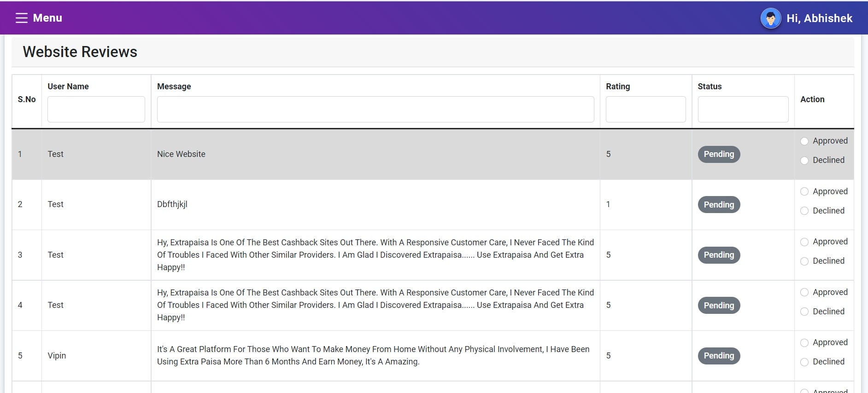Viewport: 868px width, 393px height.
Task: Select Declined for Nice Website review
Action: pos(804,161)
